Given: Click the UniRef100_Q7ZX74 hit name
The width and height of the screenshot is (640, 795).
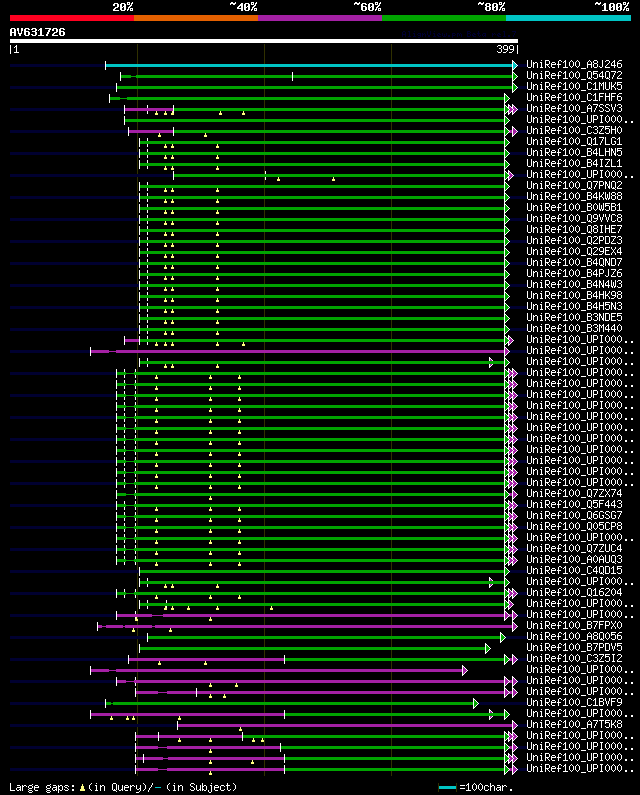Looking at the screenshot, I should pyautogui.click(x=574, y=493).
